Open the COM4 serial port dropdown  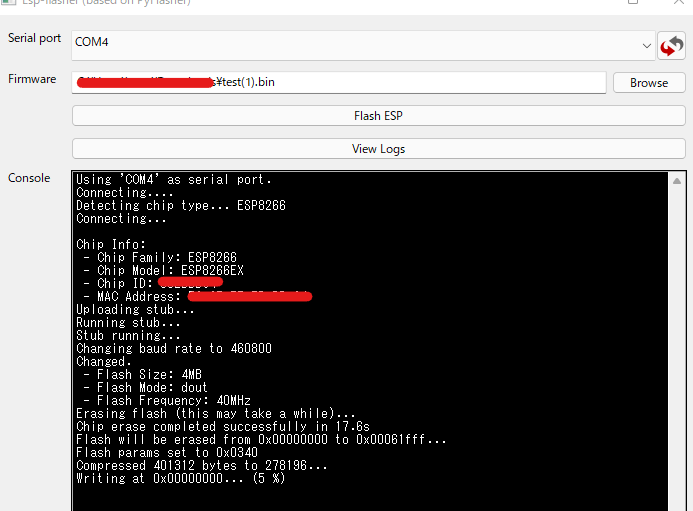pyautogui.click(x=363, y=46)
